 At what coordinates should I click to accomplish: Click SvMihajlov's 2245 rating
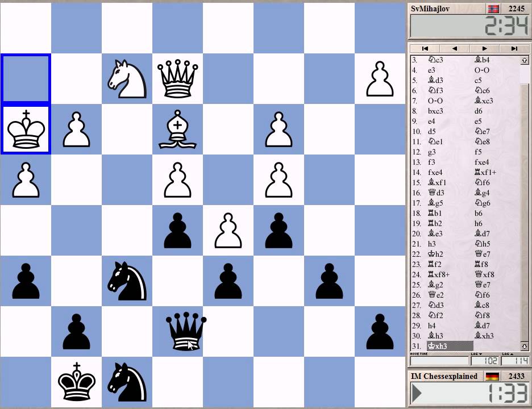[x=517, y=9]
